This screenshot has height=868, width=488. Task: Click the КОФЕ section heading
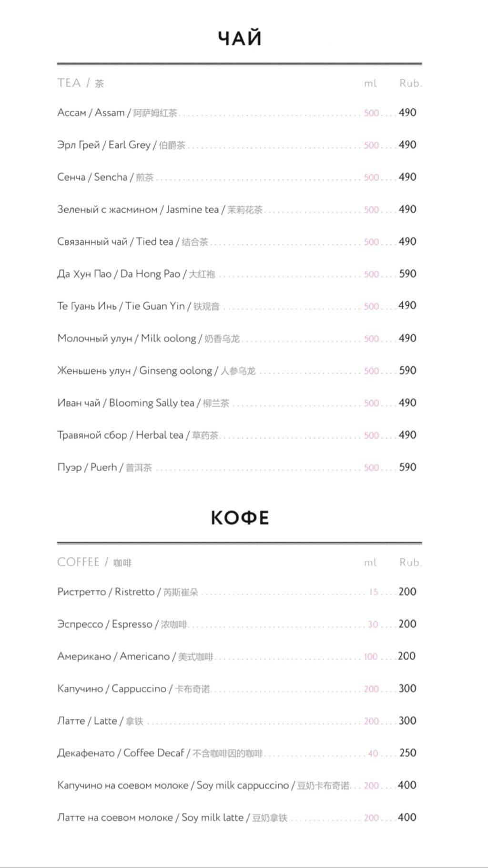click(240, 517)
